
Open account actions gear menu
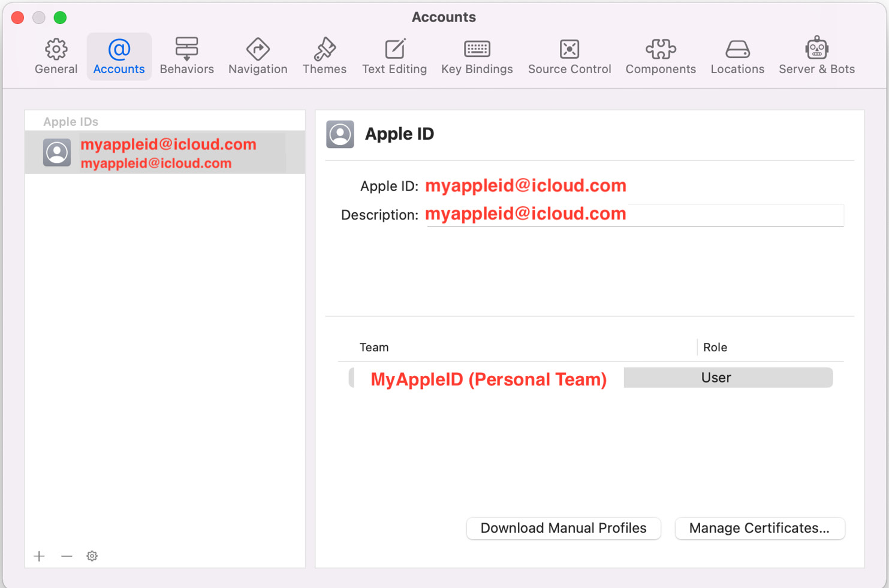click(x=92, y=556)
